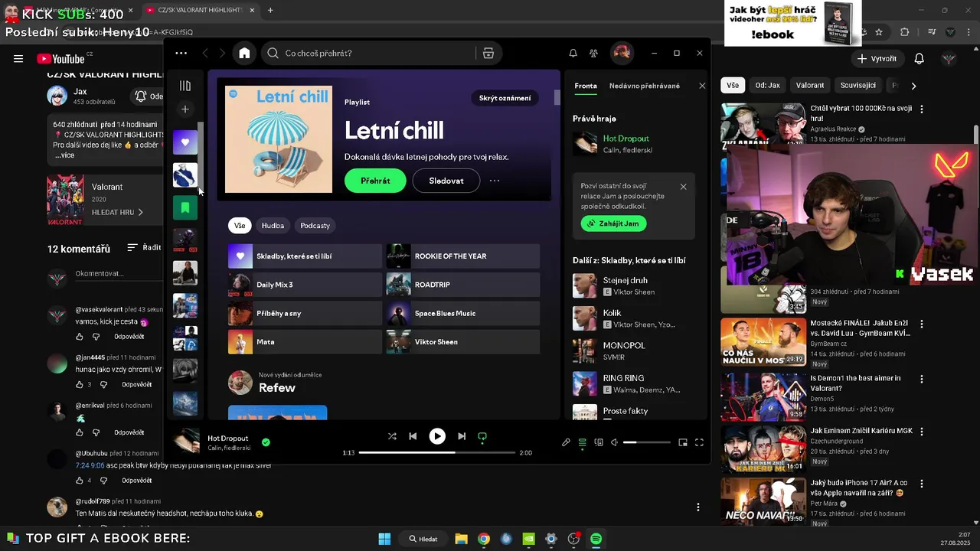Skip to next track
This screenshot has height=551, width=980.
point(462,436)
